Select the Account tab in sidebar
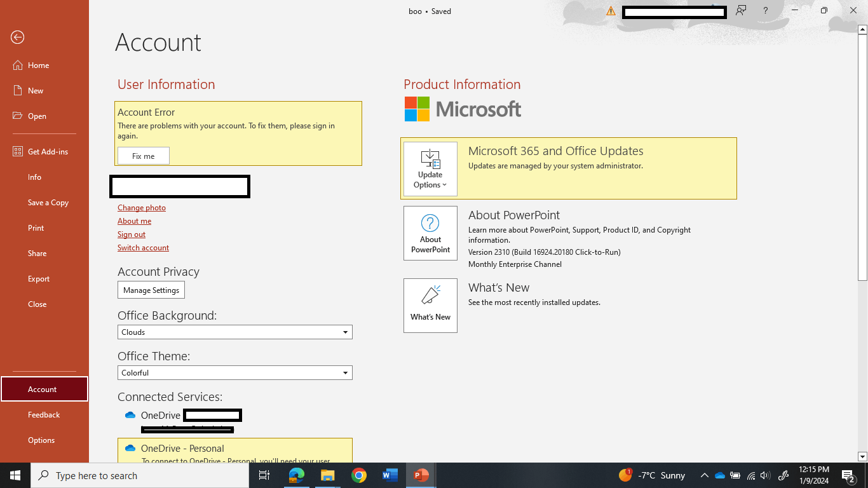The image size is (868, 488). [44, 390]
